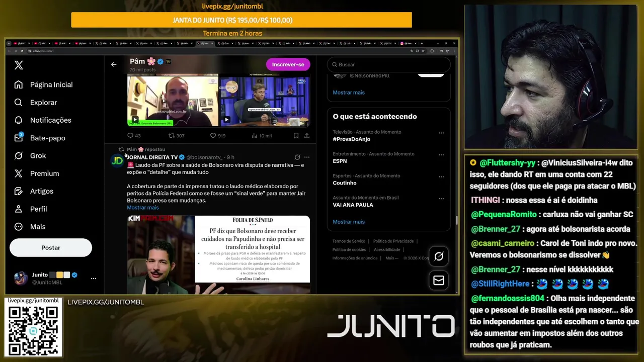Click the browser forward button

pyautogui.click(x=15, y=51)
